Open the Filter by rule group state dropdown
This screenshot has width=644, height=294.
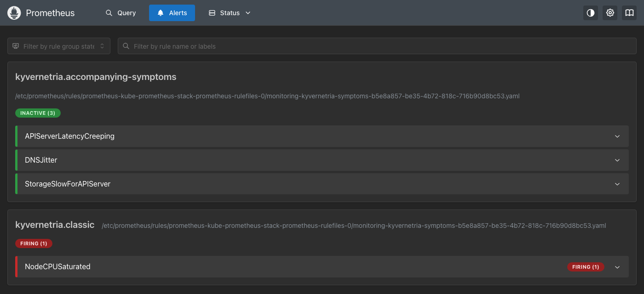coord(59,46)
